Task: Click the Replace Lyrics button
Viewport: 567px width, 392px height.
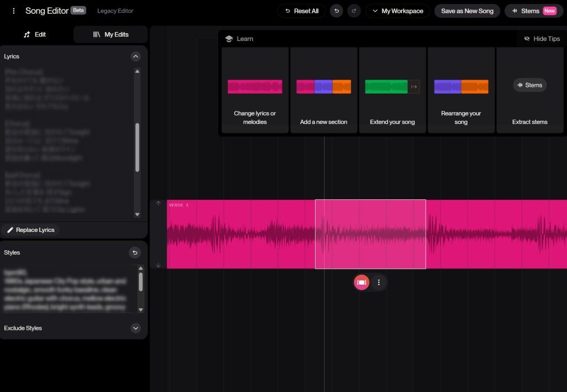Action: click(x=30, y=230)
